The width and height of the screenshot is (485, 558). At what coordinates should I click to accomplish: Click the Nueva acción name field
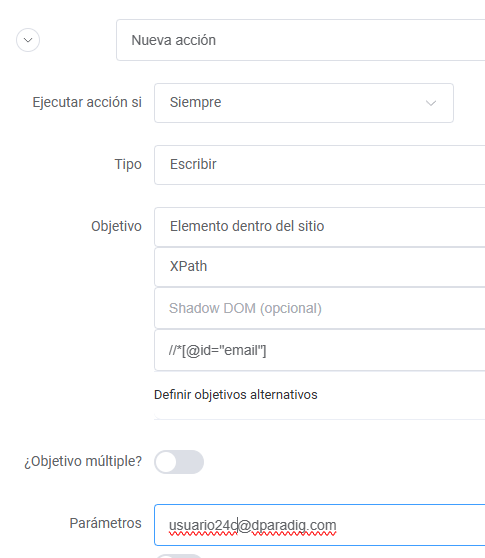click(x=301, y=40)
